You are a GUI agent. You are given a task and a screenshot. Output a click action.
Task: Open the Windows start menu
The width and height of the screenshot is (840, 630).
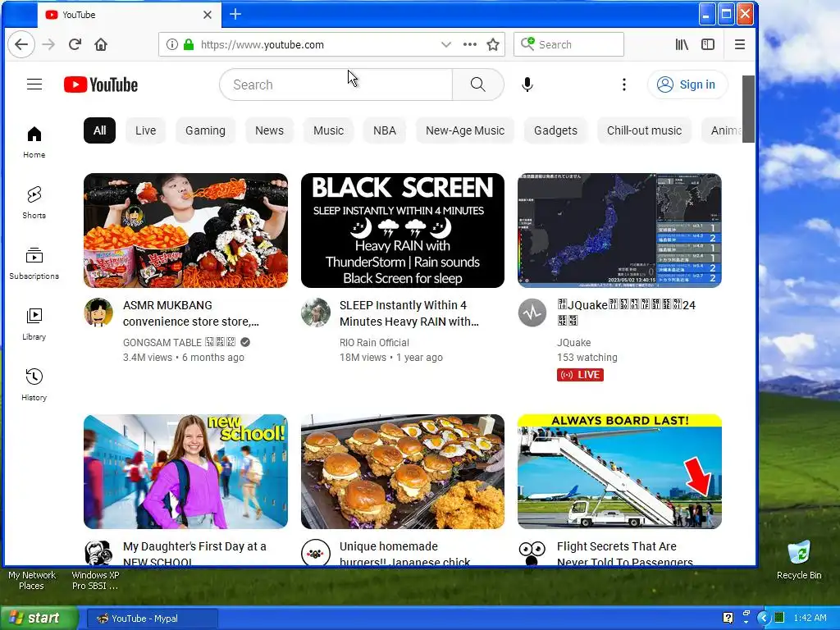point(39,619)
